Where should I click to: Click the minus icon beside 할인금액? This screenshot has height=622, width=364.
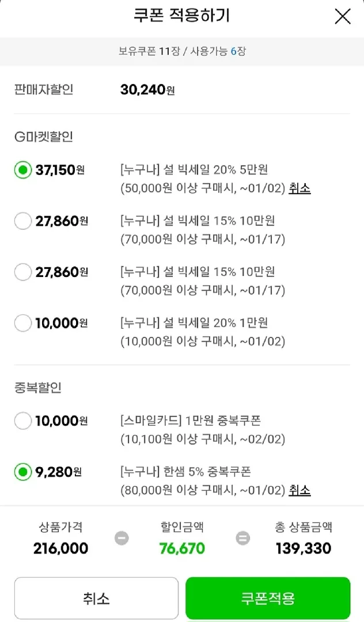pos(122,538)
